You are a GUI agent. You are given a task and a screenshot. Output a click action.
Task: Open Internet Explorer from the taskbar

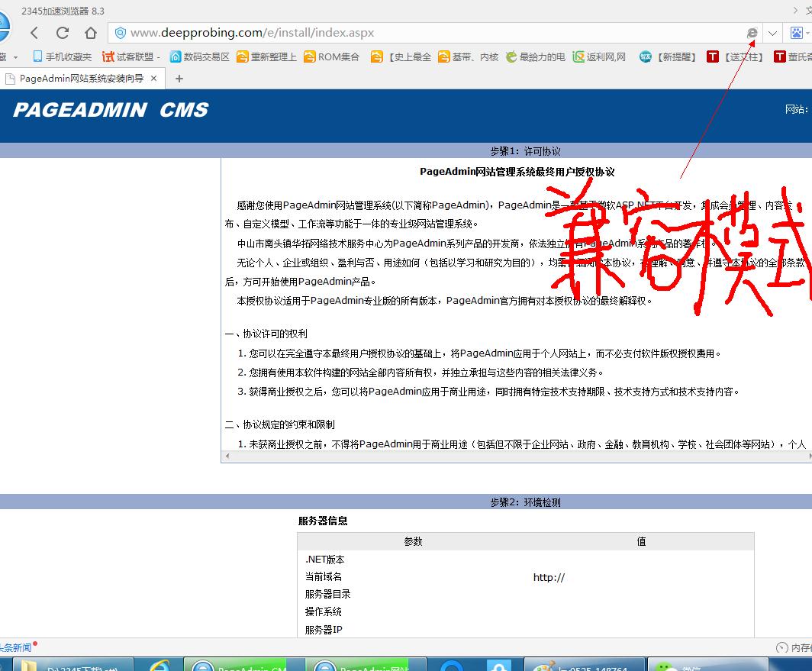[159, 665]
